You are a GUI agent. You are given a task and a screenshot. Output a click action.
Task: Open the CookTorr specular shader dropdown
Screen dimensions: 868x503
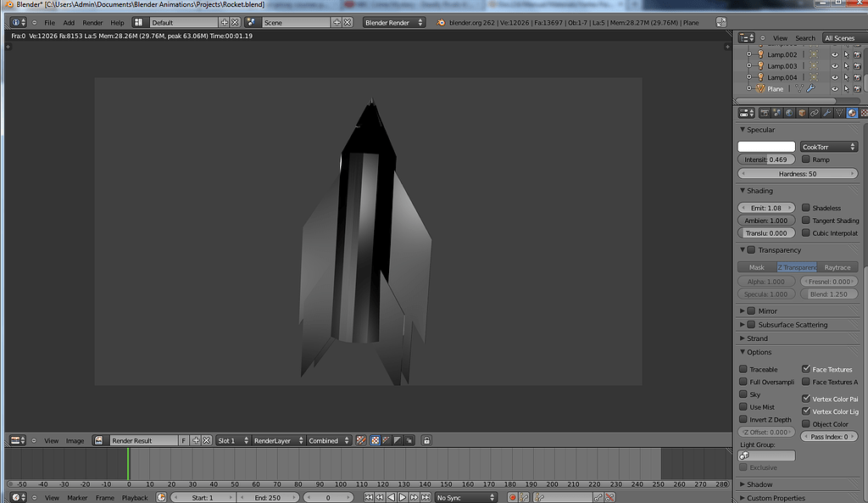(829, 147)
